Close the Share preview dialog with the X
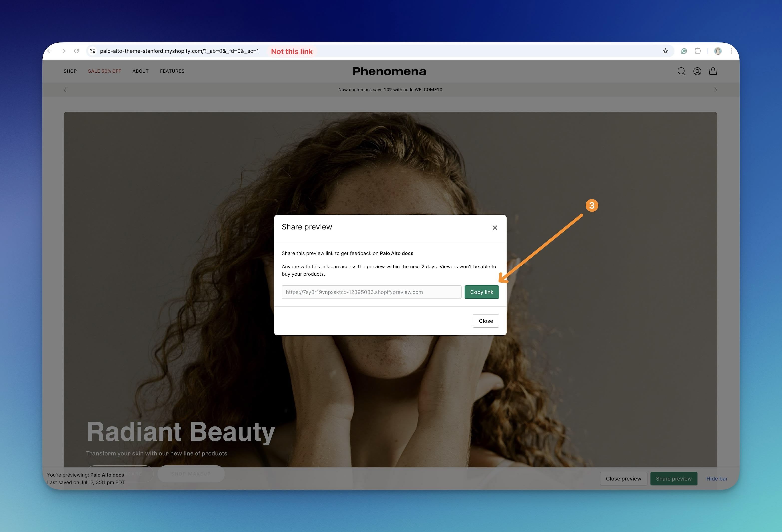782x532 pixels. pyautogui.click(x=495, y=228)
